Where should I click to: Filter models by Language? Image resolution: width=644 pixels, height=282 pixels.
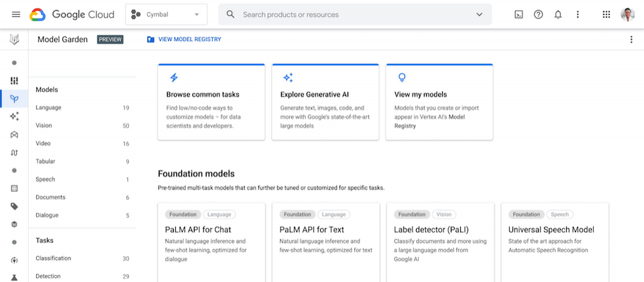click(82, 107)
